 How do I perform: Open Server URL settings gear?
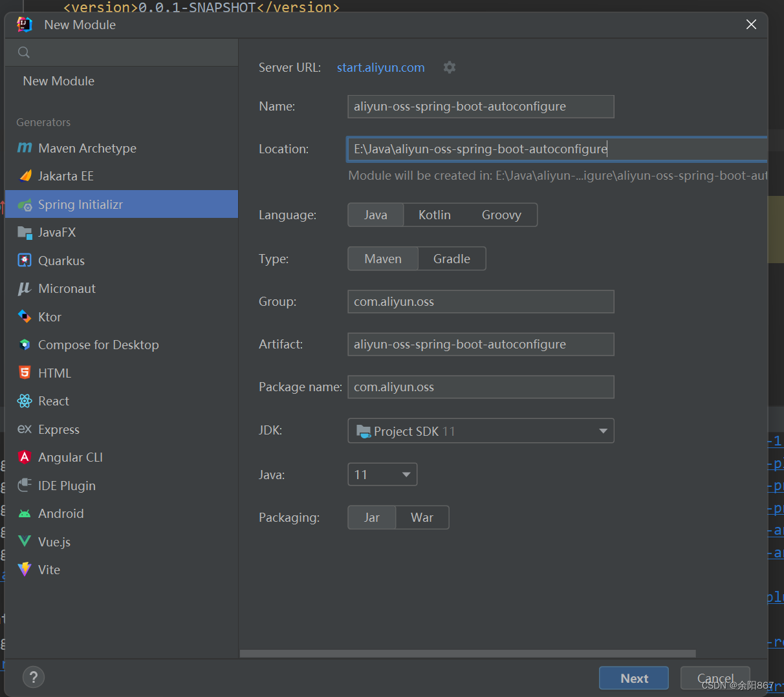coord(450,67)
